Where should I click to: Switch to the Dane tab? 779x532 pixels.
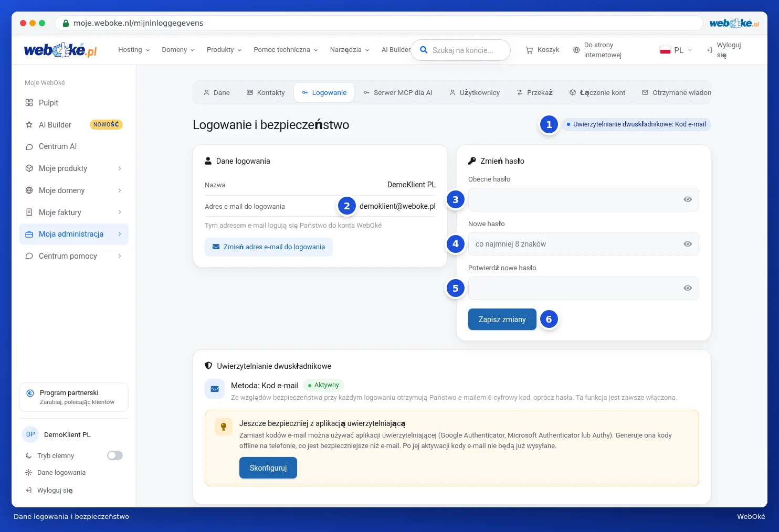(216, 92)
